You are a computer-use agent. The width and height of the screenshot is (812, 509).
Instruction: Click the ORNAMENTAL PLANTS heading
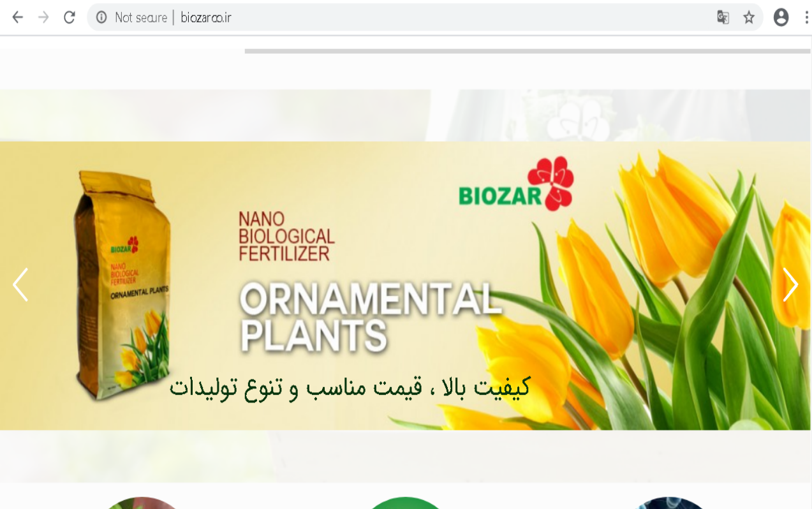pyautogui.click(x=370, y=318)
